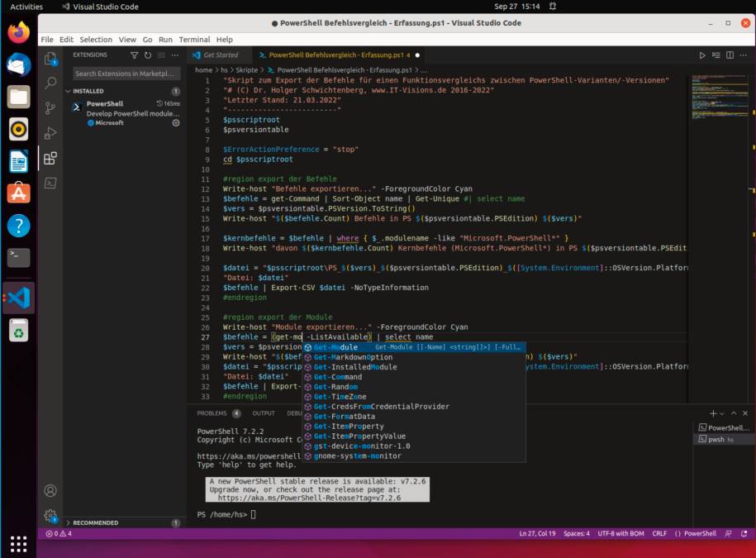The width and height of the screenshot is (756, 558).
Task: Select the Extensions view icon
Action: (x=50, y=158)
